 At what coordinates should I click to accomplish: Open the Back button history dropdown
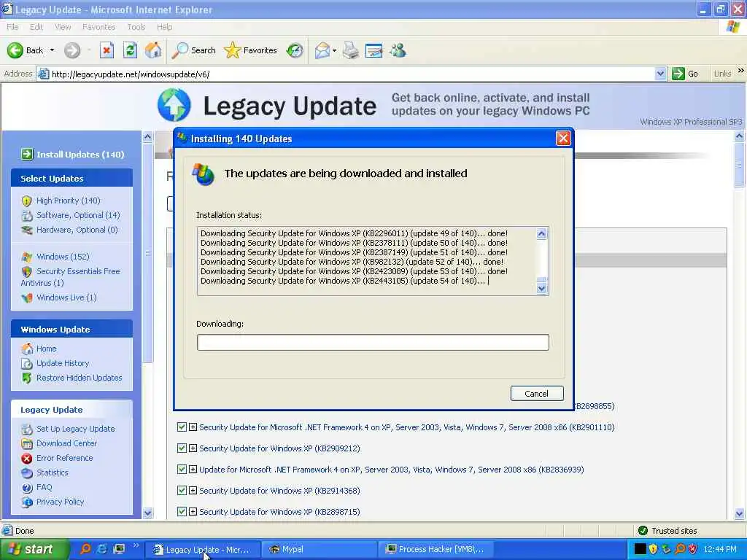[52, 50]
